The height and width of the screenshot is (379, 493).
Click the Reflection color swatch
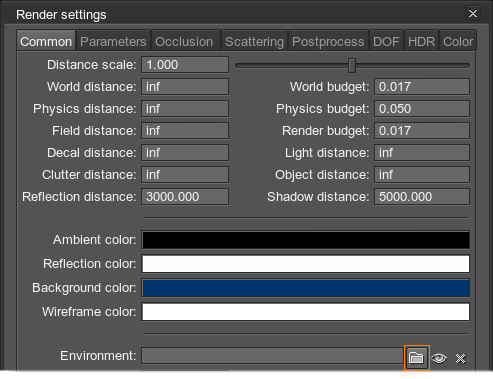[x=306, y=264]
